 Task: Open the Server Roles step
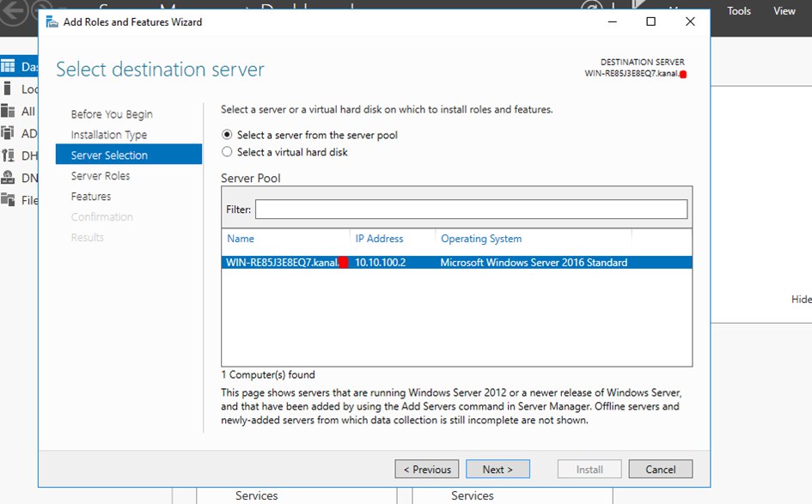[x=101, y=176]
